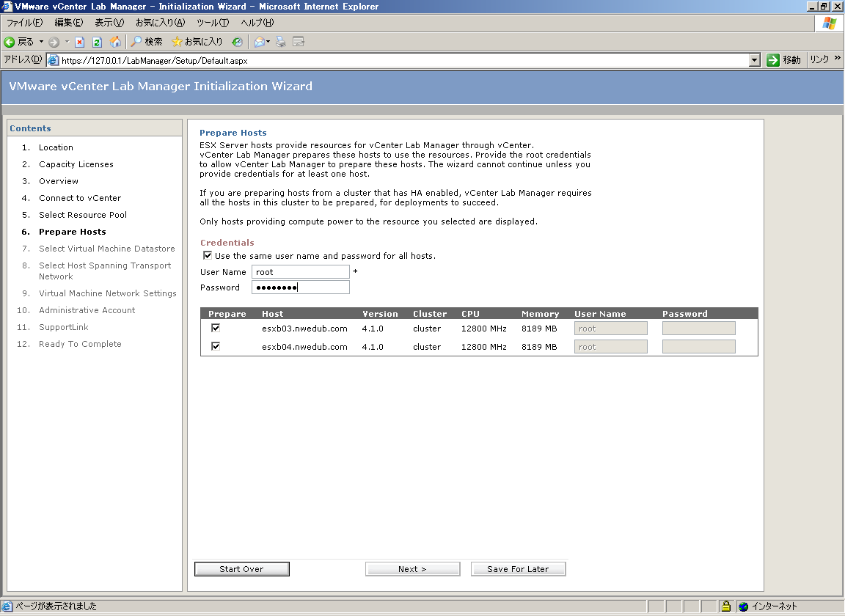The width and height of the screenshot is (845, 616).
Task: Click the Refresh page icon
Action: coord(97,42)
